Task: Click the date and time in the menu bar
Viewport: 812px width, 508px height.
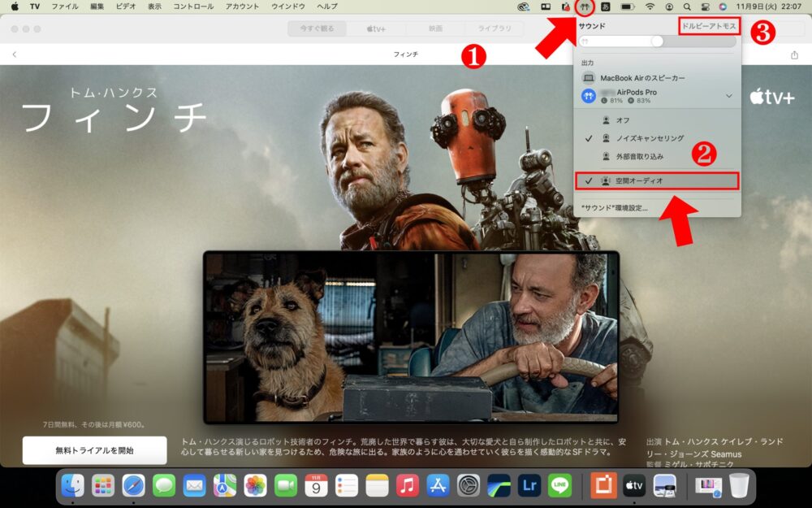Action: coord(769,7)
